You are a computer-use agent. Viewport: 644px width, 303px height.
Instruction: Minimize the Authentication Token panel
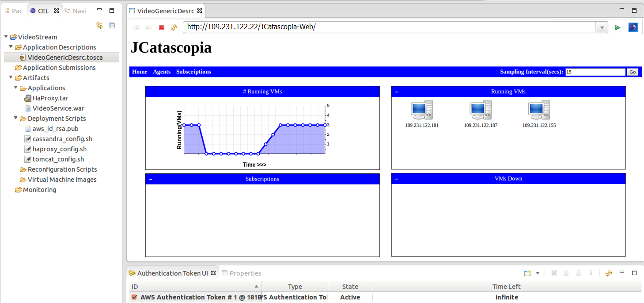tap(622, 272)
